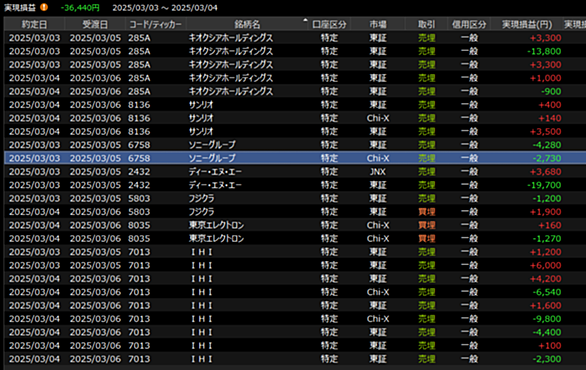Select the -13,800 profit-loss cell
Viewport: 586px width, 370px height.
(x=544, y=51)
